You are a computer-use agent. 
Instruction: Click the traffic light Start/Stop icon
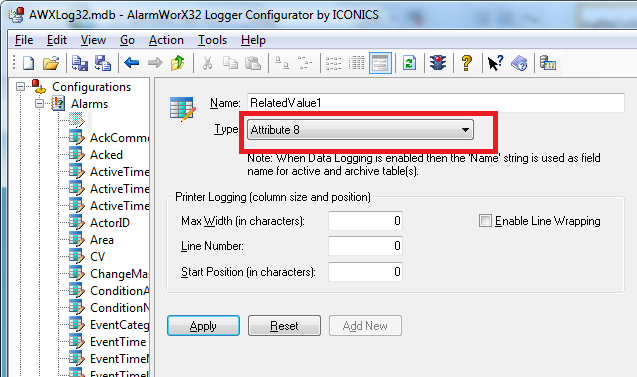coord(438,63)
